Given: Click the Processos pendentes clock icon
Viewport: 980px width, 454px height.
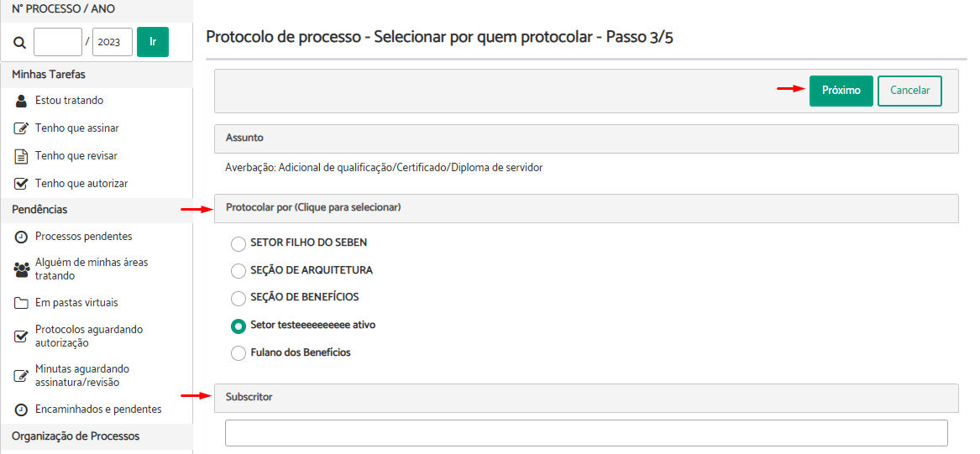Looking at the screenshot, I should [x=21, y=237].
